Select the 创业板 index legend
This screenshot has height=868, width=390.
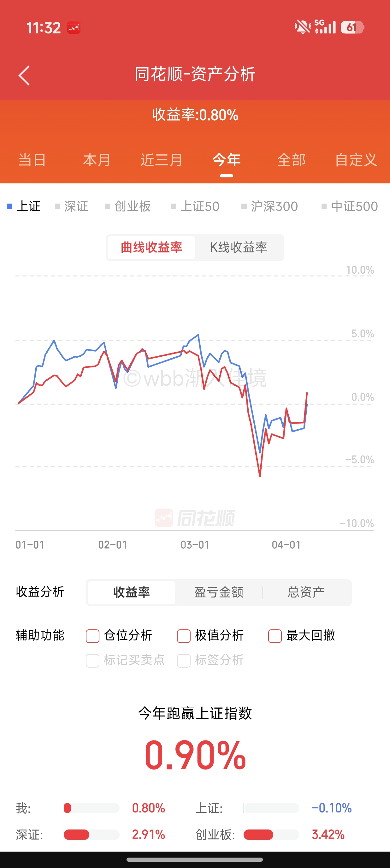coord(128,206)
